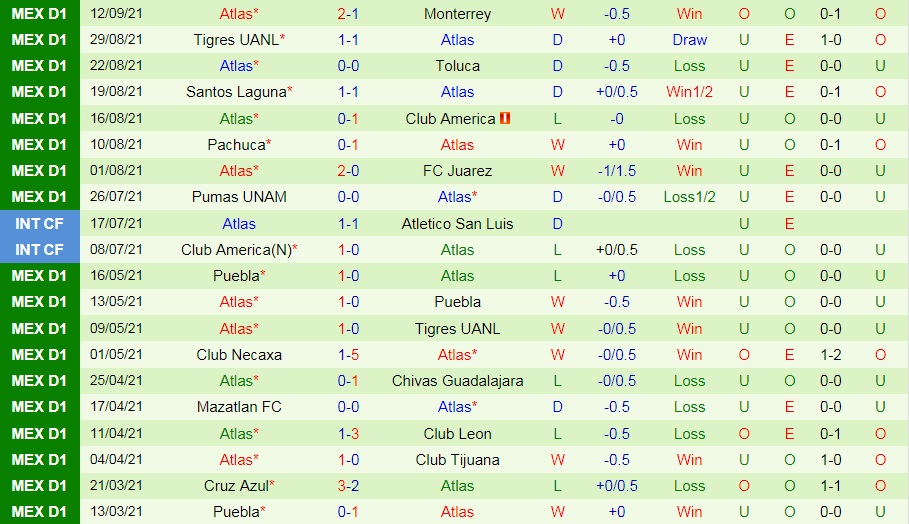The height and width of the screenshot is (524, 909).
Task: Open the Pachuca team link
Action: pos(236,145)
